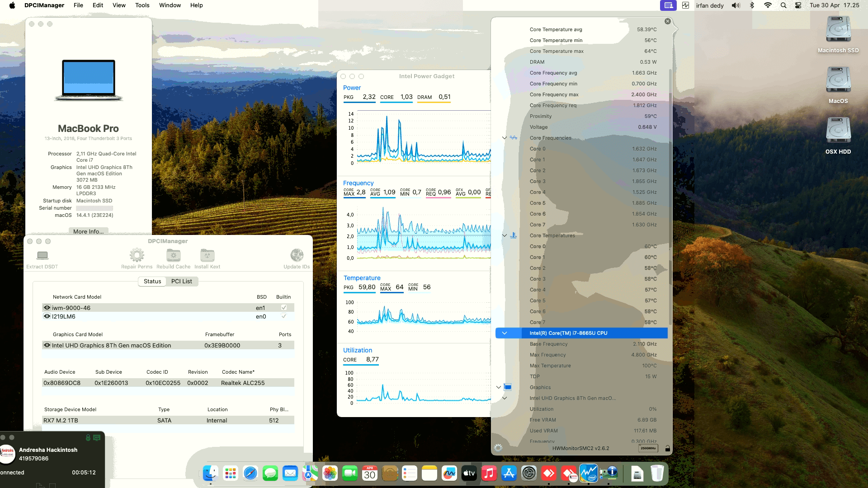Image resolution: width=868 pixels, height=488 pixels.
Task: Open Freeform app in dock
Action: [449, 473]
